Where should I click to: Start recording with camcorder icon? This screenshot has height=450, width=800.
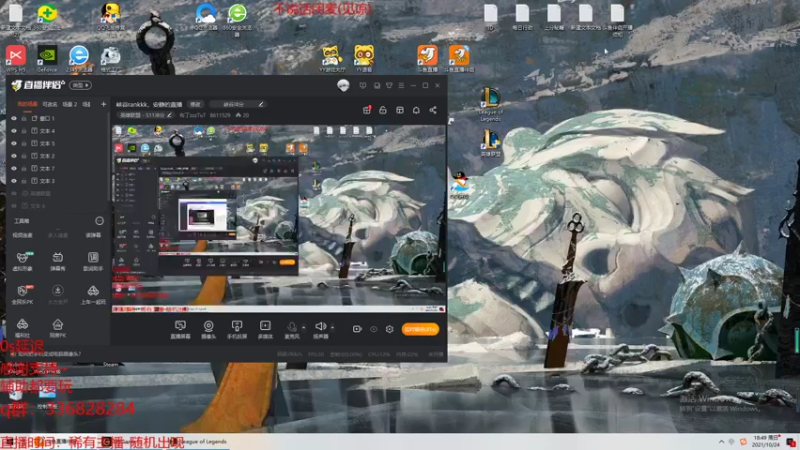357,329
